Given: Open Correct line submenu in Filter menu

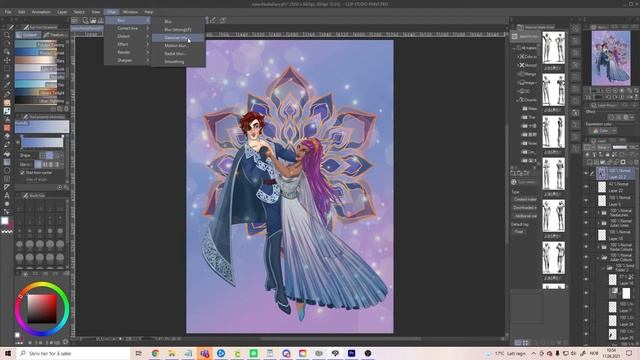Looking at the screenshot, I should (x=128, y=28).
